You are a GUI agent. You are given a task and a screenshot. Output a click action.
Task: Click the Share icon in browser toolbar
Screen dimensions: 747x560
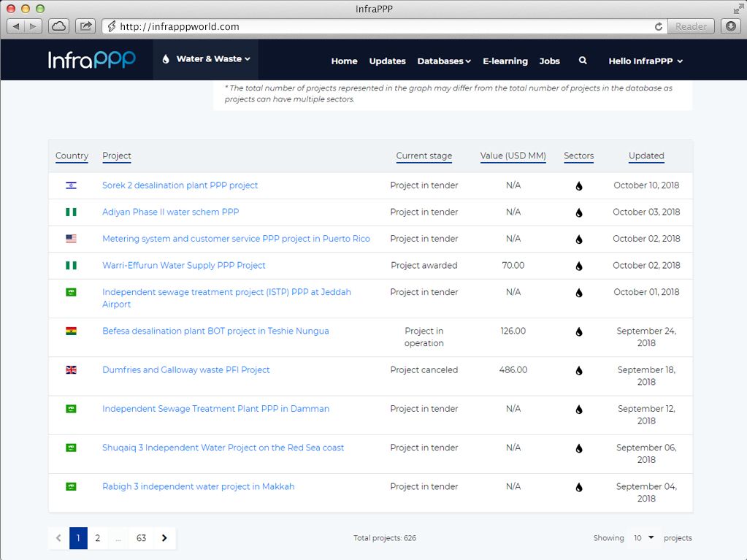coord(85,26)
